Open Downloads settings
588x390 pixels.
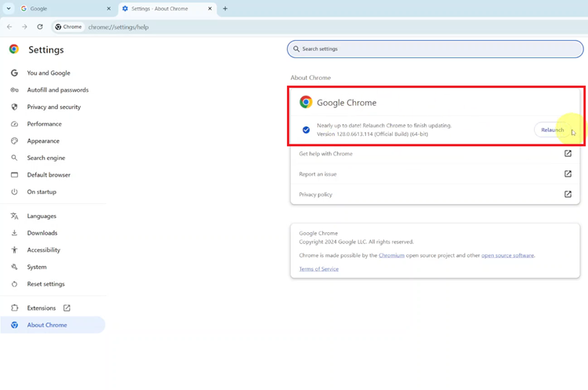(x=42, y=233)
